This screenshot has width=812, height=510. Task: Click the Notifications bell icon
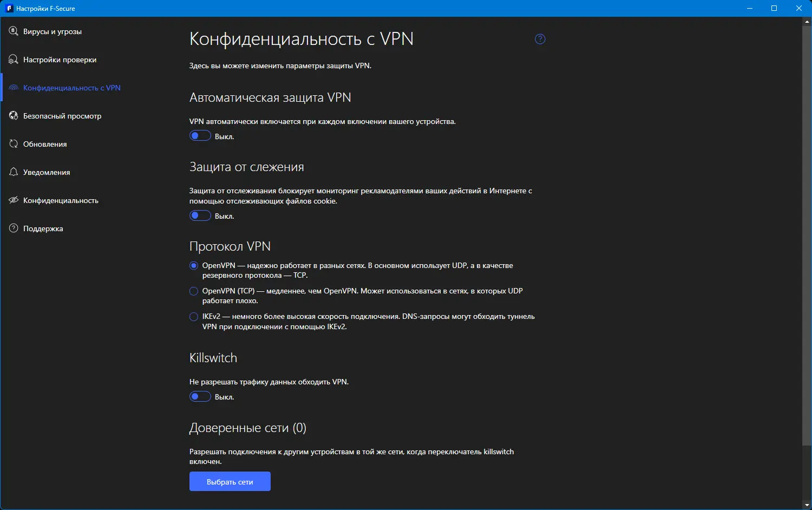(14, 172)
